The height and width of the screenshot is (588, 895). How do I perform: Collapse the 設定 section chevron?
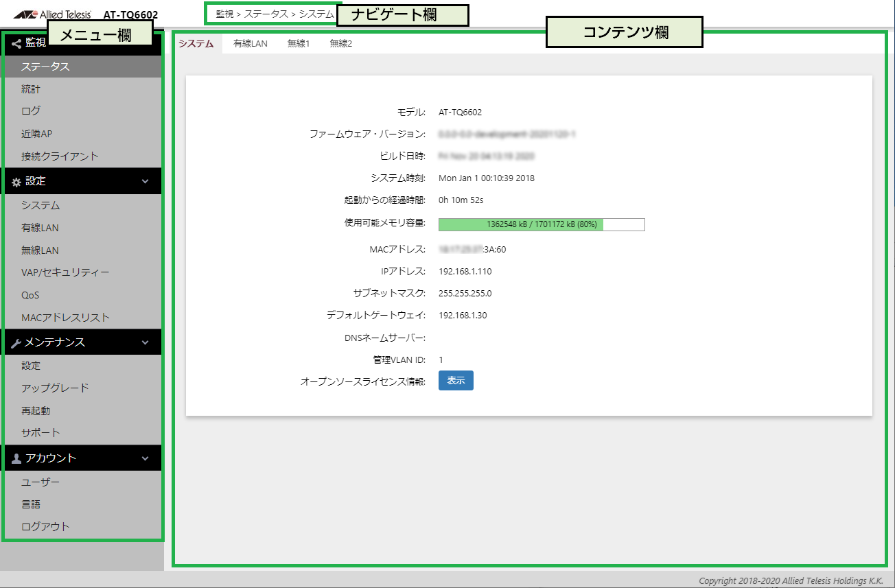coord(145,182)
